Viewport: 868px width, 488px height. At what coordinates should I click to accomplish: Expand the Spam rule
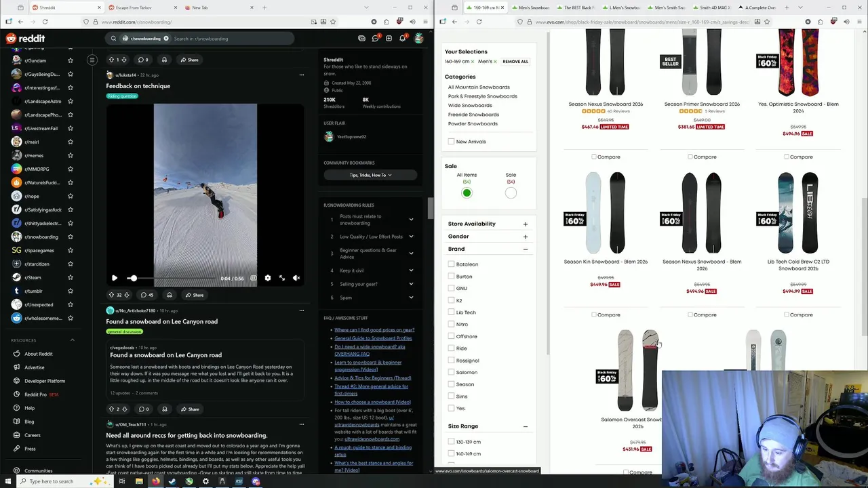pos(411,298)
